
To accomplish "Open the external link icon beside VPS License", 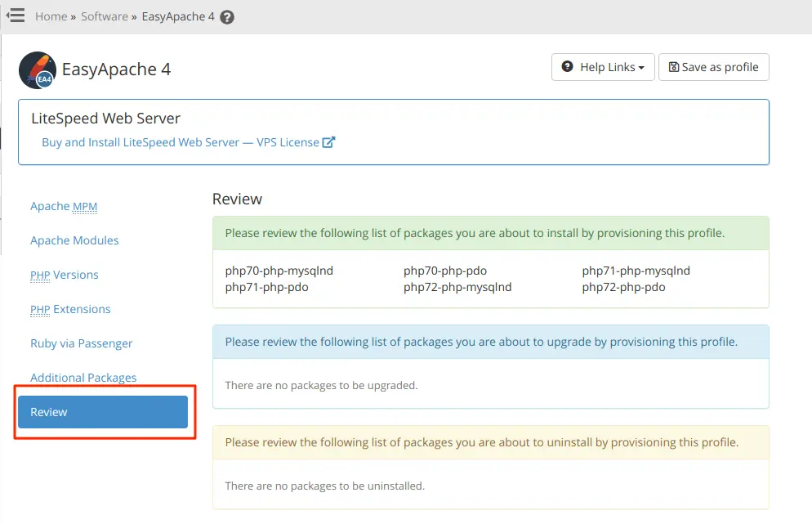I will 328,141.
